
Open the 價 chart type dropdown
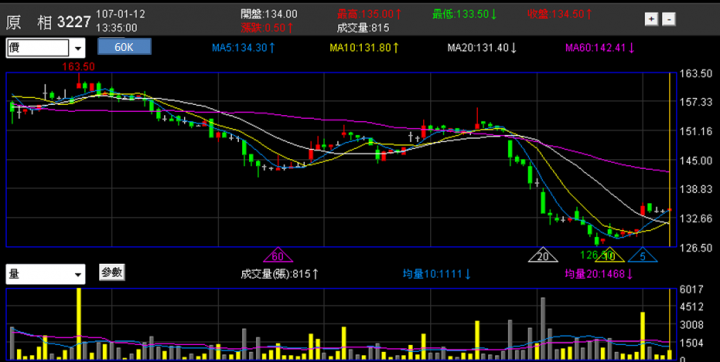tap(78, 48)
